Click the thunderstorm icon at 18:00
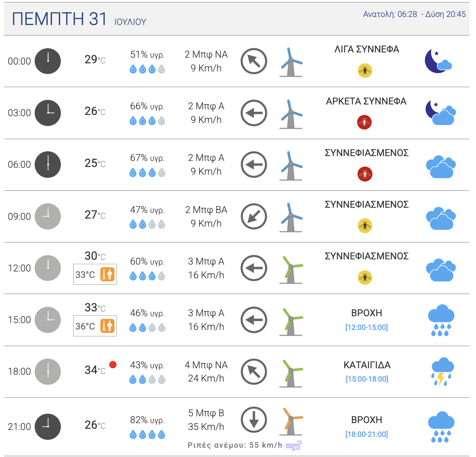Viewport: 476px width, 457px height. [x=442, y=371]
